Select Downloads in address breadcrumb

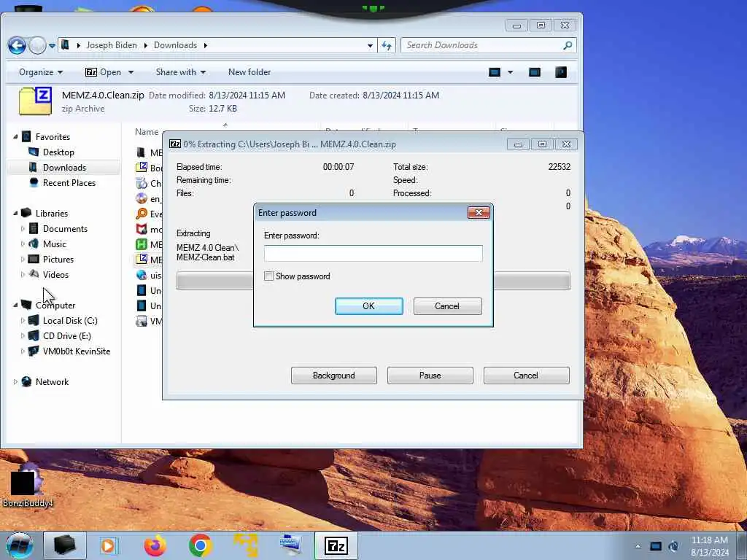pyautogui.click(x=175, y=45)
